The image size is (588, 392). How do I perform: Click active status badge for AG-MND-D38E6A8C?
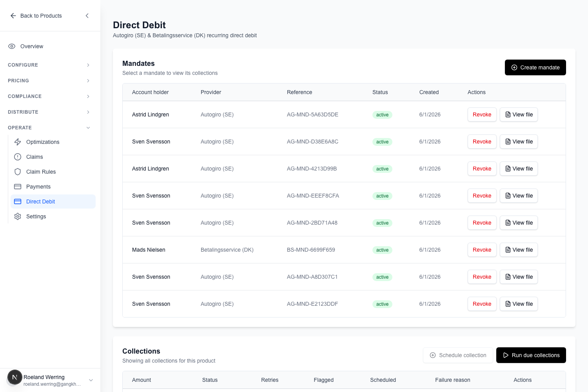click(x=382, y=142)
